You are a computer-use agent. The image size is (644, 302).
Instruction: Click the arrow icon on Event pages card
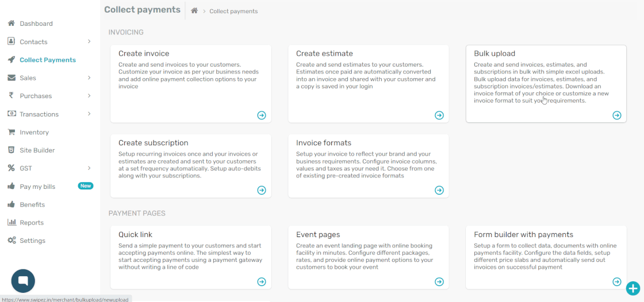point(439,281)
